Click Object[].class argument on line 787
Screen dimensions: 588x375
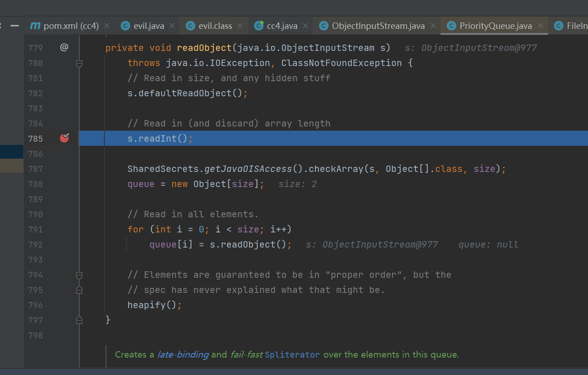(424, 169)
